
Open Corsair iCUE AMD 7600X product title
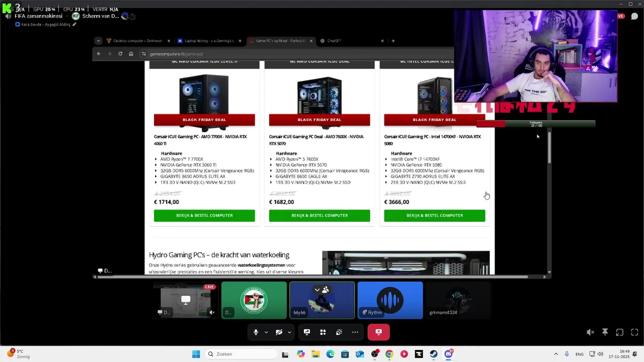[316, 140]
